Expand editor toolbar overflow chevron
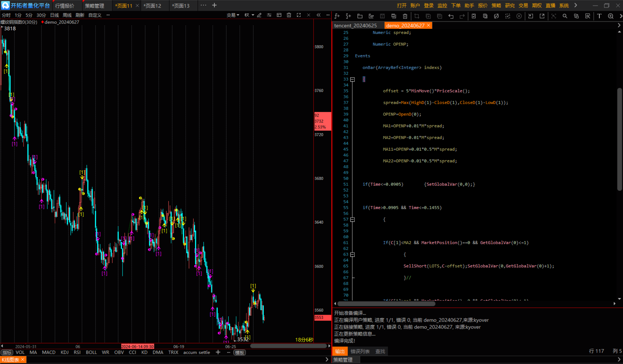Viewport: 623px width, 364px height. pos(621,16)
